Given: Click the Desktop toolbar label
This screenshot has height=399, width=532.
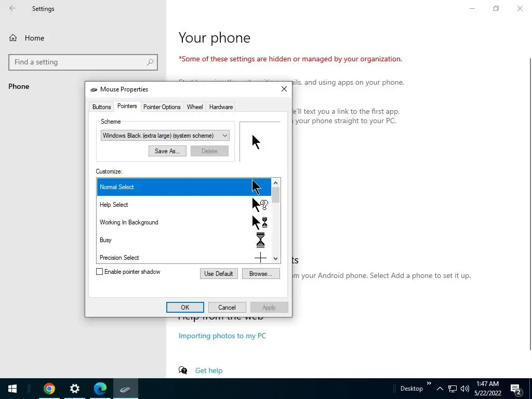Looking at the screenshot, I should click(411, 389).
